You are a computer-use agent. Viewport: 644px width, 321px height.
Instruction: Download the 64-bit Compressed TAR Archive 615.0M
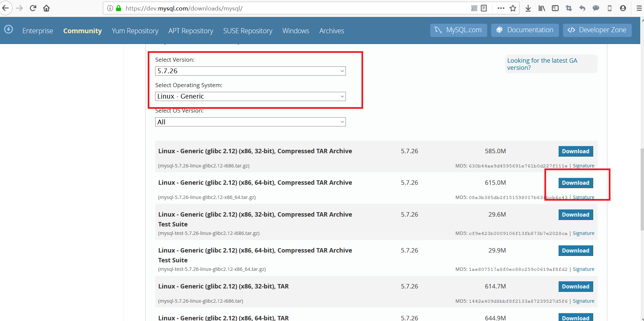pos(576,183)
